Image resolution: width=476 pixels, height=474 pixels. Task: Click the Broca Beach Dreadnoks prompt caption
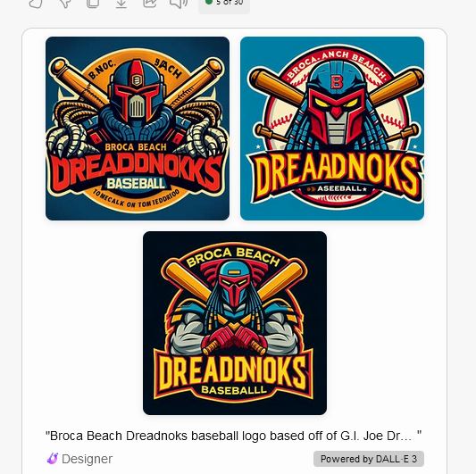[x=233, y=436]
